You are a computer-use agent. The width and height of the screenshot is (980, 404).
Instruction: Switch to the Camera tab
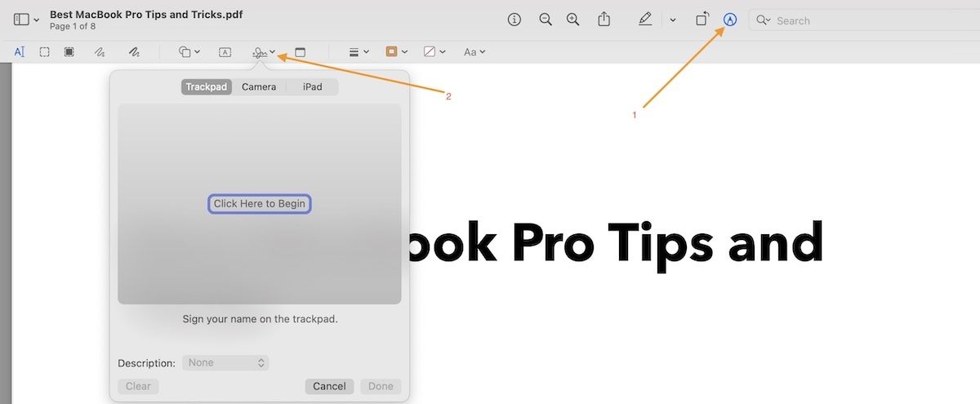[259, 87]
